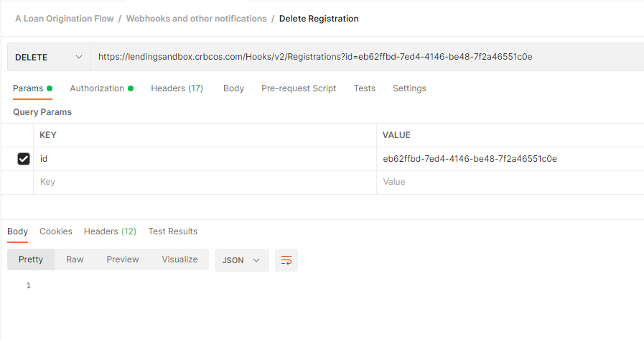
Task: Click the id value cell with GUID
Action: pyautogui.click(x=510, y=159)
